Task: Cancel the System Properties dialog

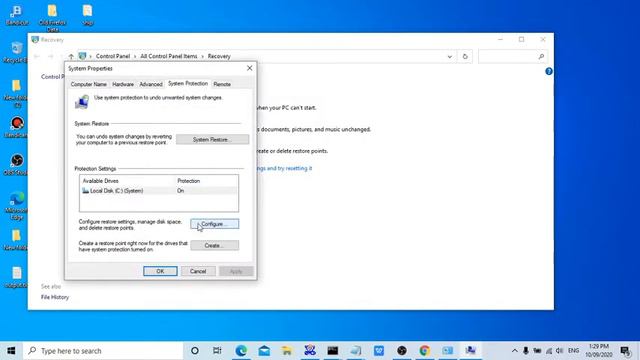Action: click(x=198, y=271)
